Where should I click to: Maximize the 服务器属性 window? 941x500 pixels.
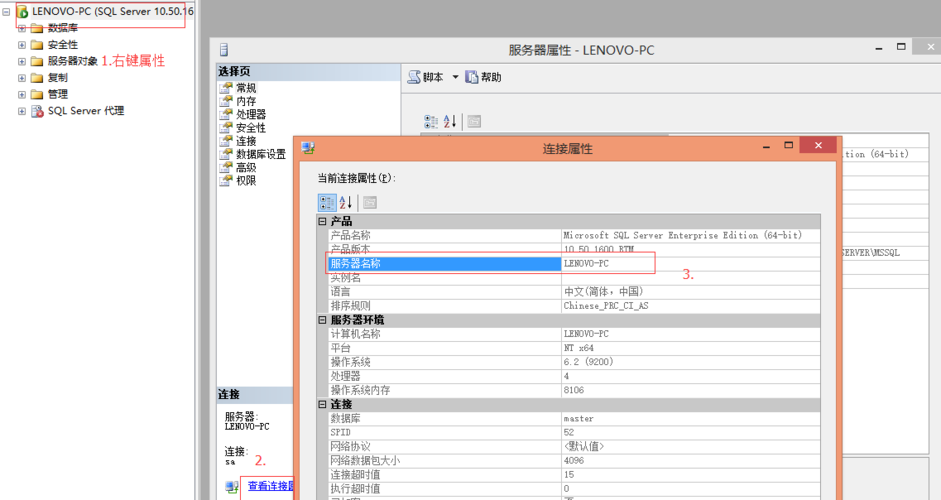[901, 47]
